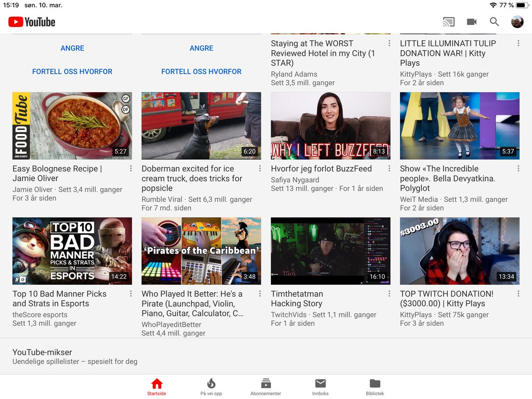Image resolution: width=532 pixels, height=399 pixels.
Task: Tap the Startside home icon
Action: point(157,383)
